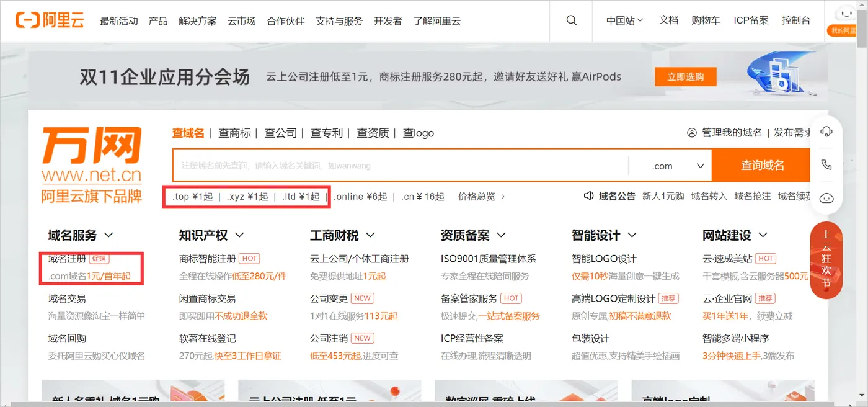Click the 域名注册 service link
The height and width of the screenshot is (407, 868).
[x=67, y=259]
